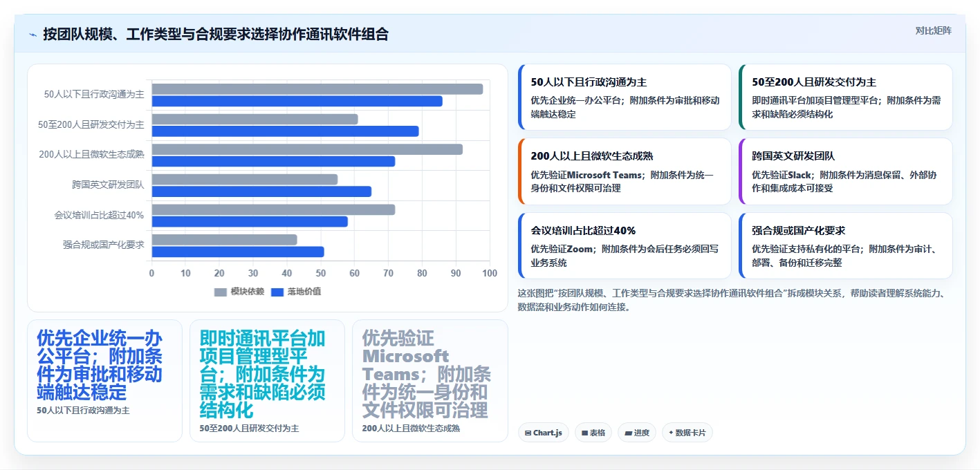Image resolution: width=980 pixels, height=470 pixels.
Task: Open the card titled 会议培训占比超过40%
Action: 625,245
